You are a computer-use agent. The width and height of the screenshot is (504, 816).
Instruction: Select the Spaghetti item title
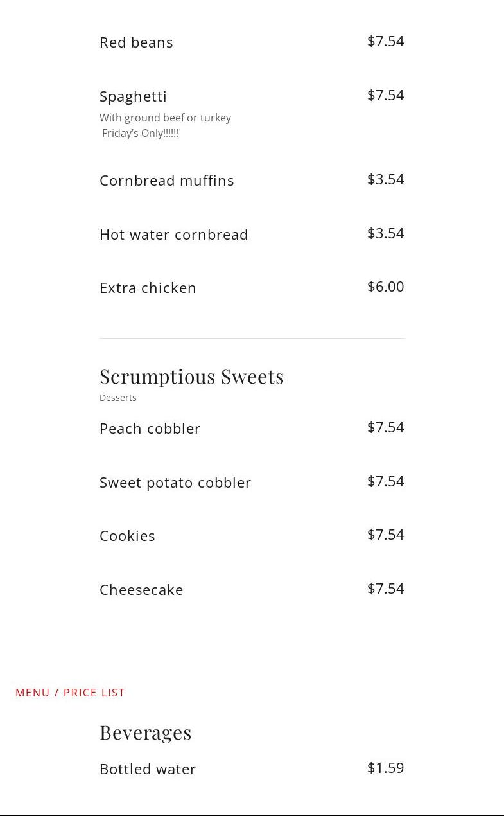[x=133, y=96]
